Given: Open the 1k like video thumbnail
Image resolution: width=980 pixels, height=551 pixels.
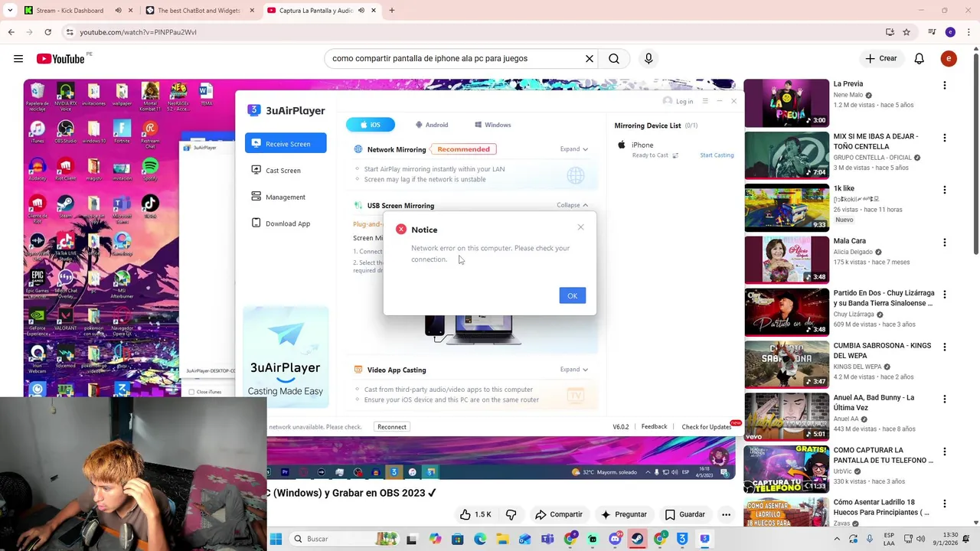Looking at the screenshot, I should click(786, 207).
